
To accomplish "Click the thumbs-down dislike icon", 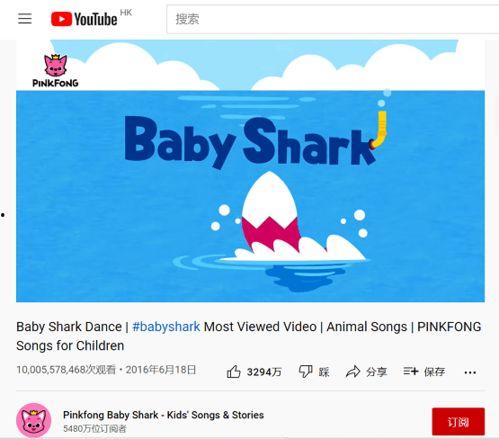I will pyautogui.click(x=305, y=371).
